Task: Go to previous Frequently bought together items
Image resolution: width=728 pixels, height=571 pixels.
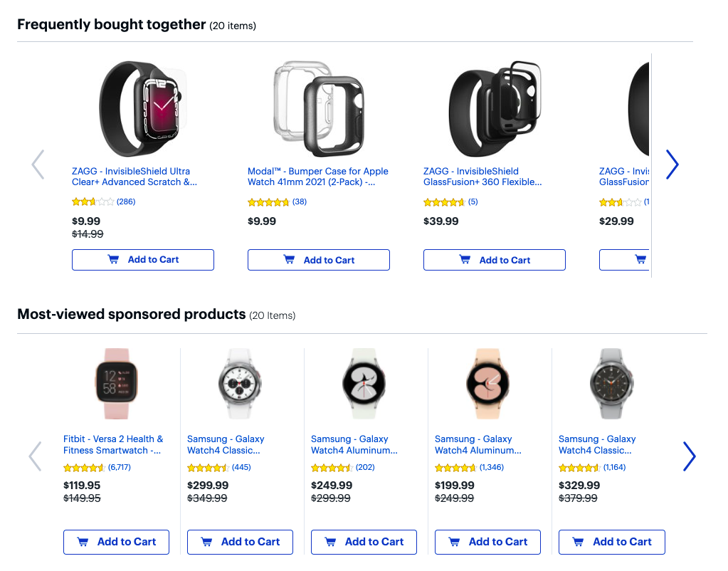Action: coord(38,164)
